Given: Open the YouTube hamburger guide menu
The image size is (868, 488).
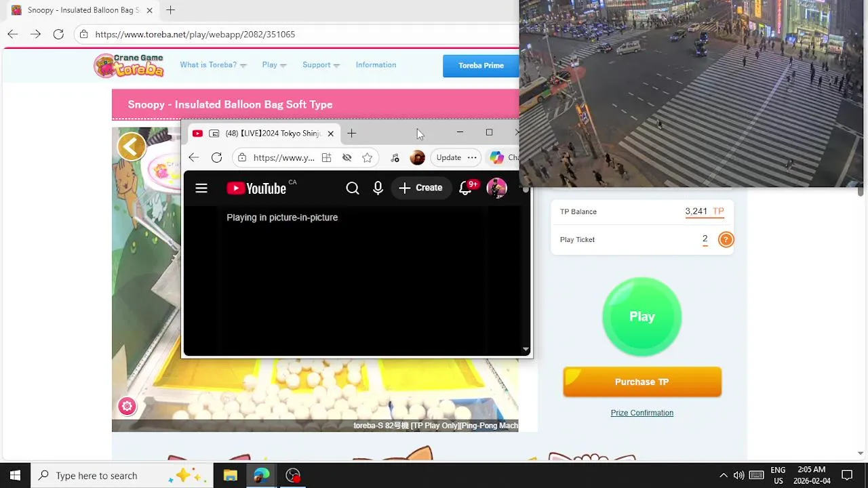Looking at the screenshot, I should click(201, 188).
